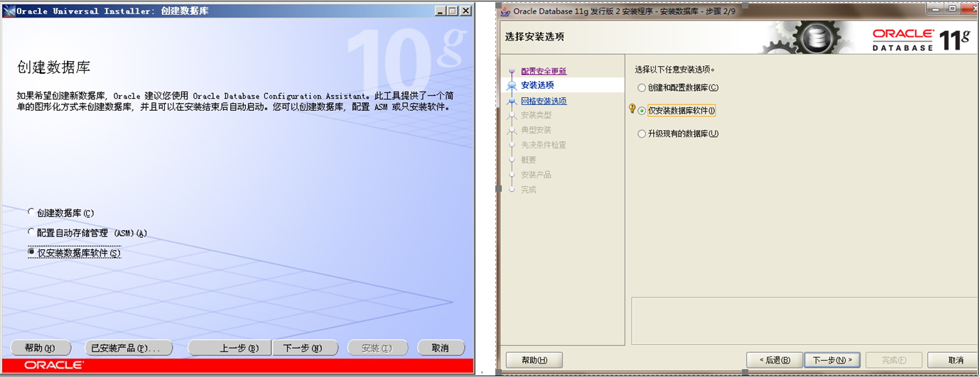
Task: Click 概要 step in 11g sidebar
Action: (528, 160)
